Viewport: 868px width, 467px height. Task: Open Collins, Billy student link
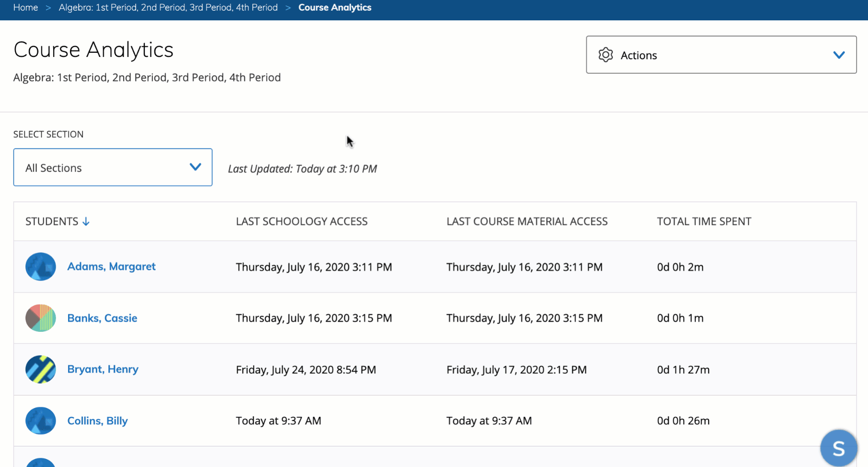click(97, 421)
